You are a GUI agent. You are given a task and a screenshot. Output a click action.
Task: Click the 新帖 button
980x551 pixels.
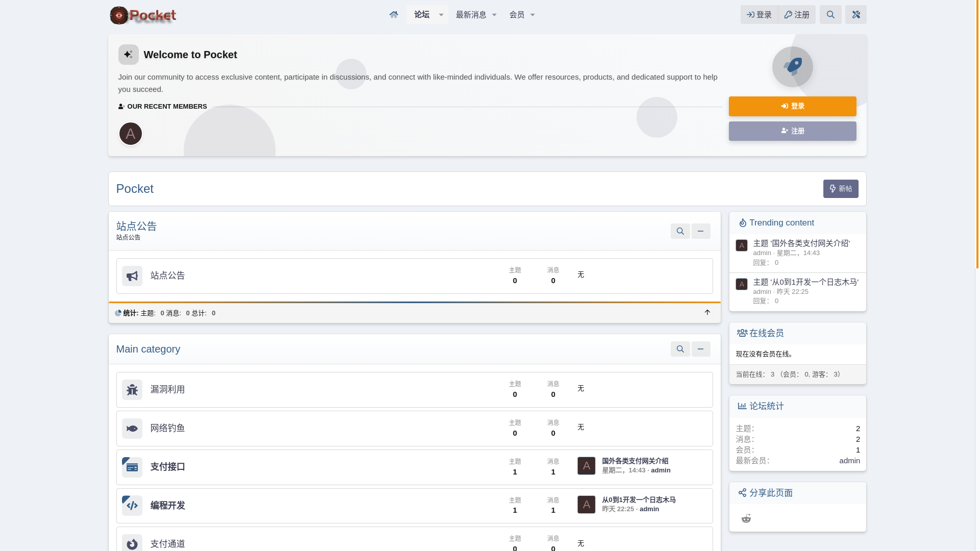(841, 189)
